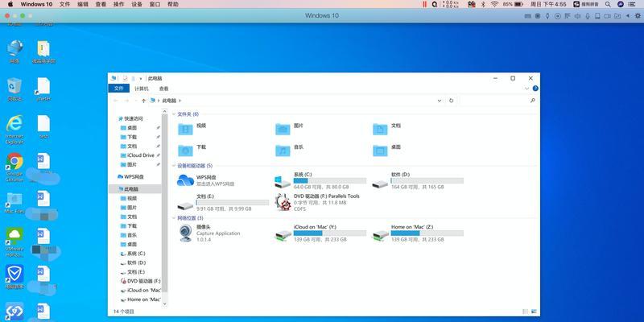Click the 系统 (C:) capacity usage bar

[x=330, y=180]
